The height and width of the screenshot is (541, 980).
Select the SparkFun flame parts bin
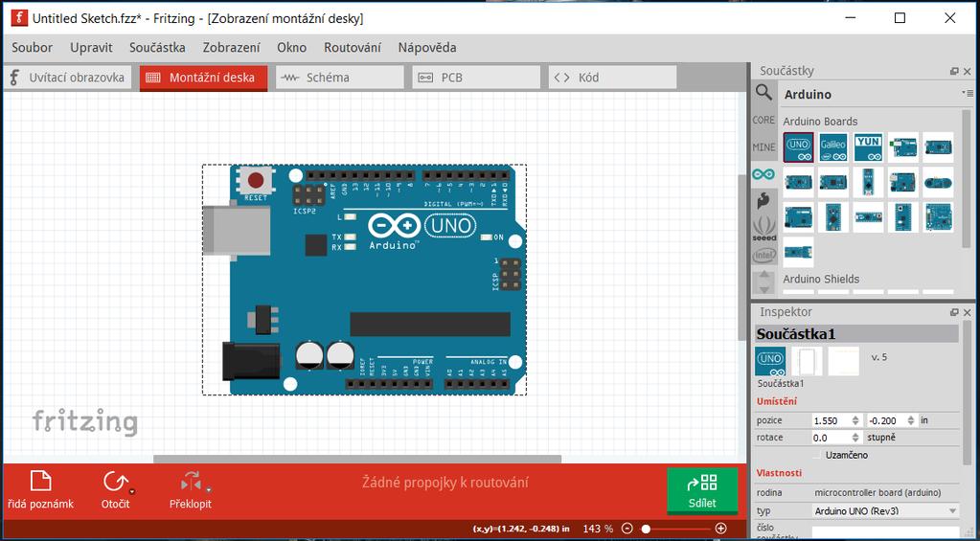point(763,200)
